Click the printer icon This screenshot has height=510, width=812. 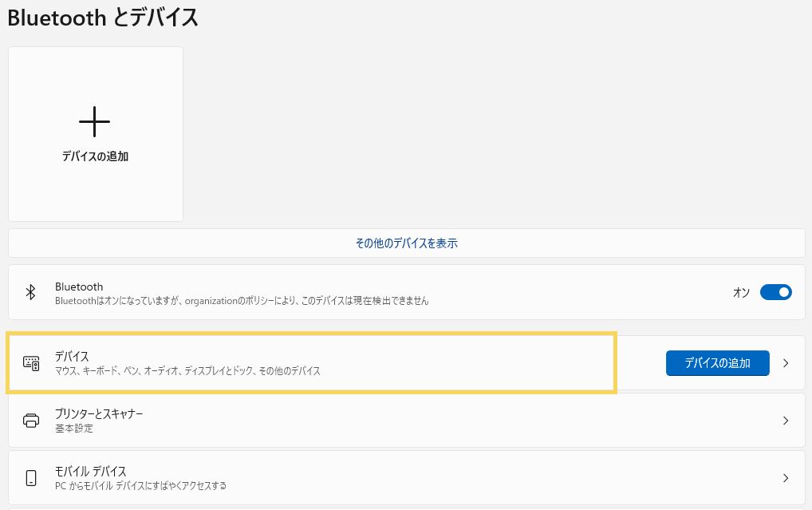point(31,421)
